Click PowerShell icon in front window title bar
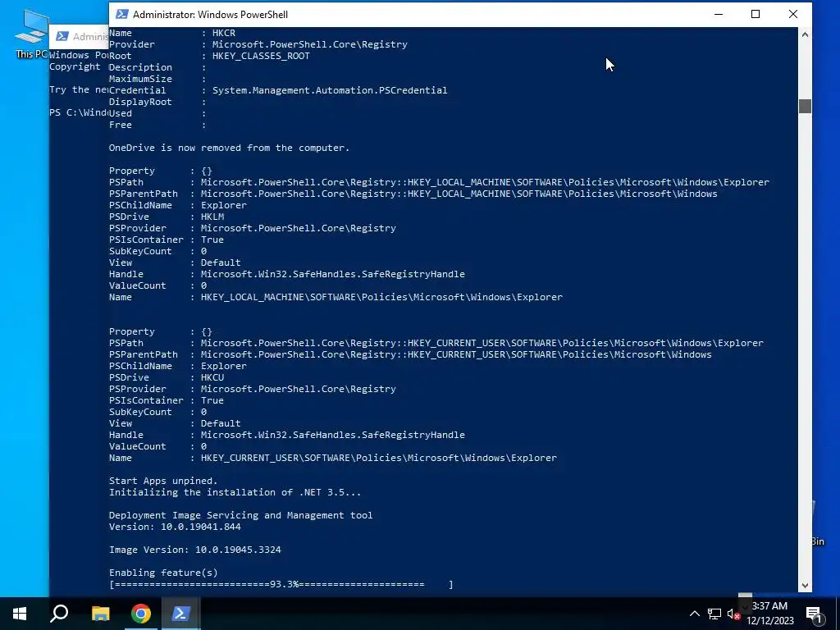 click(x=122, y=15)
